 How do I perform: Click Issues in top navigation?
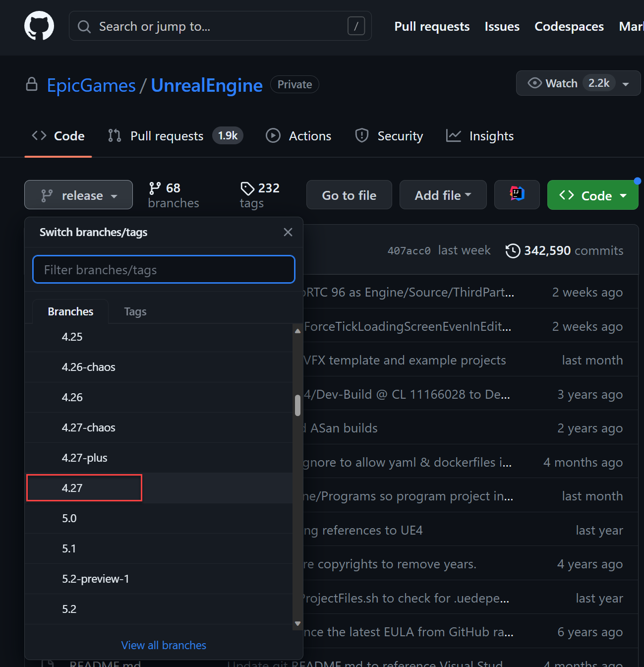click(502, 26)
